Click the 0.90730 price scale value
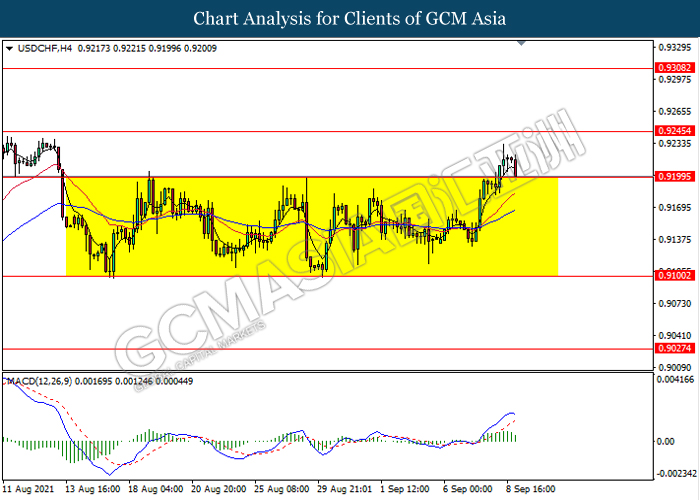 click(x=675, y=304)
